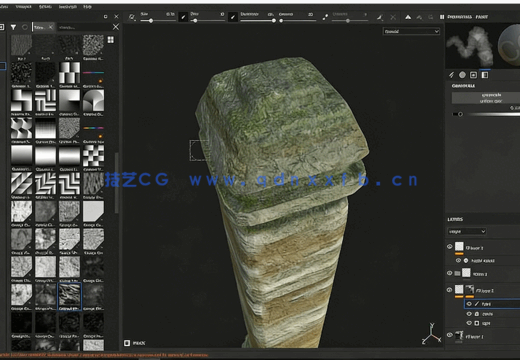Close the shelf panel
The width and height of the screenshot is (520, 360).
click(116, 17)
